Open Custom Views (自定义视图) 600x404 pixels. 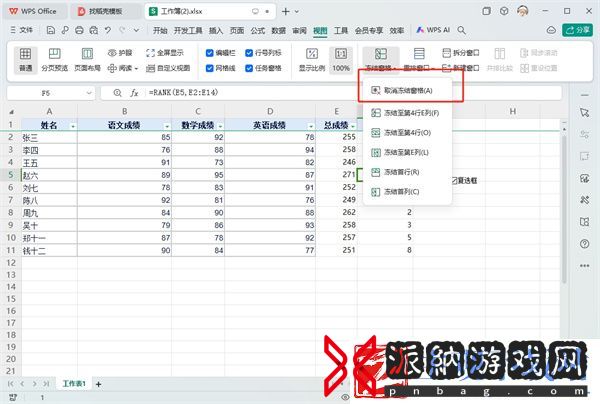pos(168,68)
